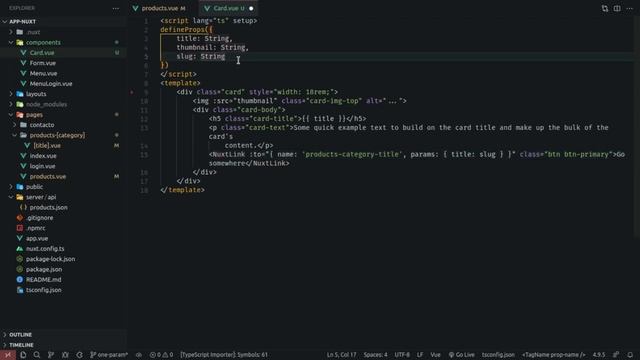Expand the contacto folder
640x360 pixels.
coord(63,125)
